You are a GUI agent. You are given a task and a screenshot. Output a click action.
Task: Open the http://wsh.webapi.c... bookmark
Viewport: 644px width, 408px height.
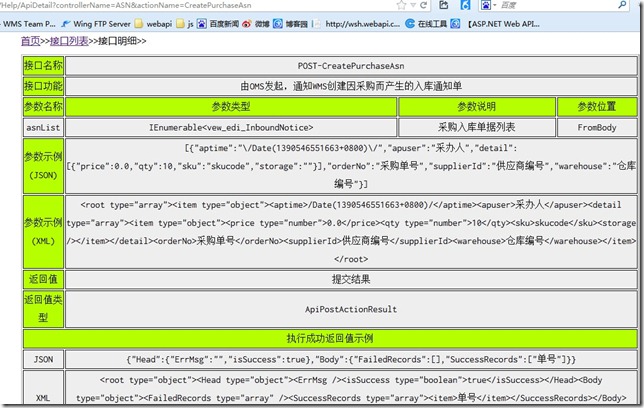pyautogui.click(x=362, y=24)
